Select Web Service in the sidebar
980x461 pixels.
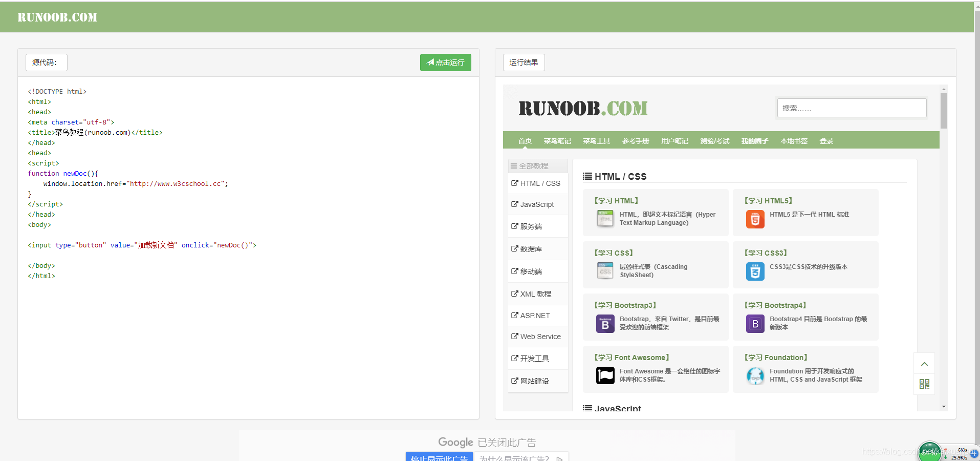[538, 337]
